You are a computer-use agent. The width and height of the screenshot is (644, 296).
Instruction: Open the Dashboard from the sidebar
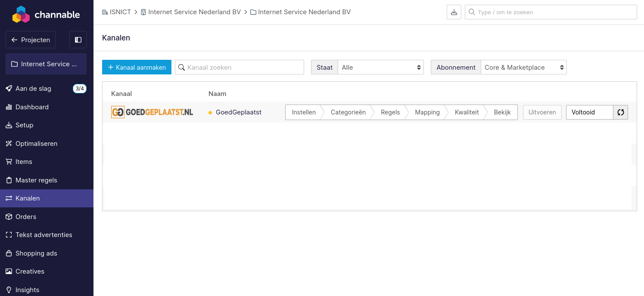32,107
